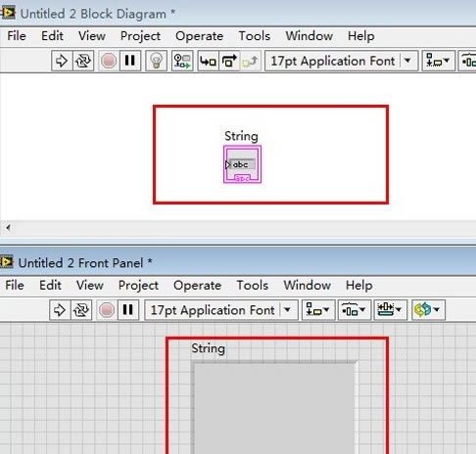Toggle Highlight Execution light bulb
The height and width of the screenshot is (454, 476).
(156, 61)
